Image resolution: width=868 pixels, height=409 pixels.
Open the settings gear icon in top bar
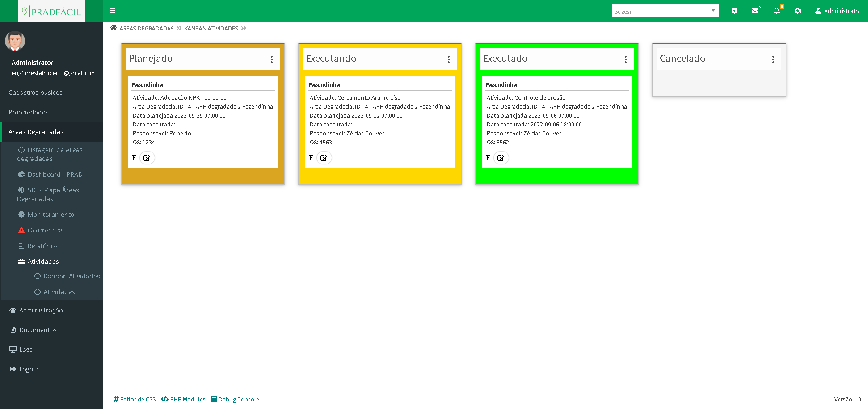click(x=734, y=11)
